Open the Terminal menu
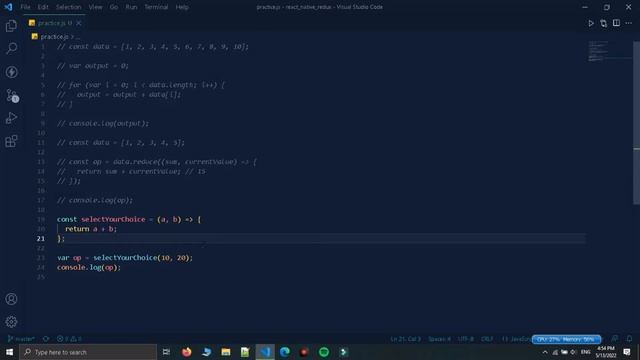The image size is (640, 360). [156, 7]
